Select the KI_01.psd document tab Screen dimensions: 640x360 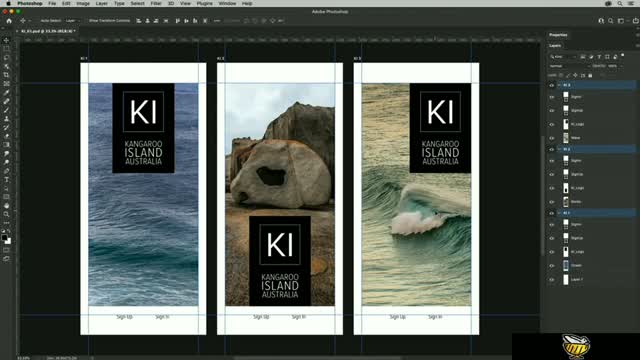click(x=47, y=31)
